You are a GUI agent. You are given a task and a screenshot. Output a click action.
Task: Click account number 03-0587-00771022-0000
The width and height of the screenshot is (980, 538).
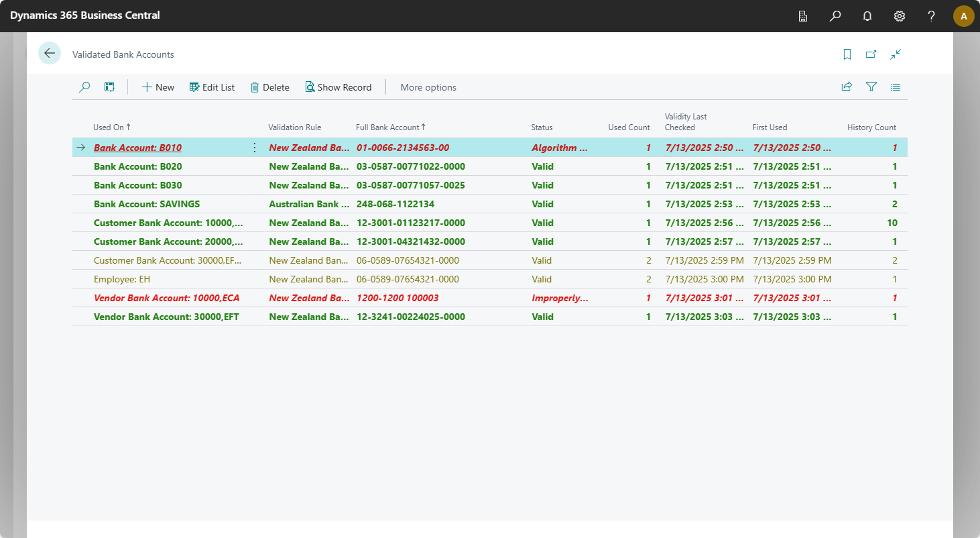pos(411,166)
